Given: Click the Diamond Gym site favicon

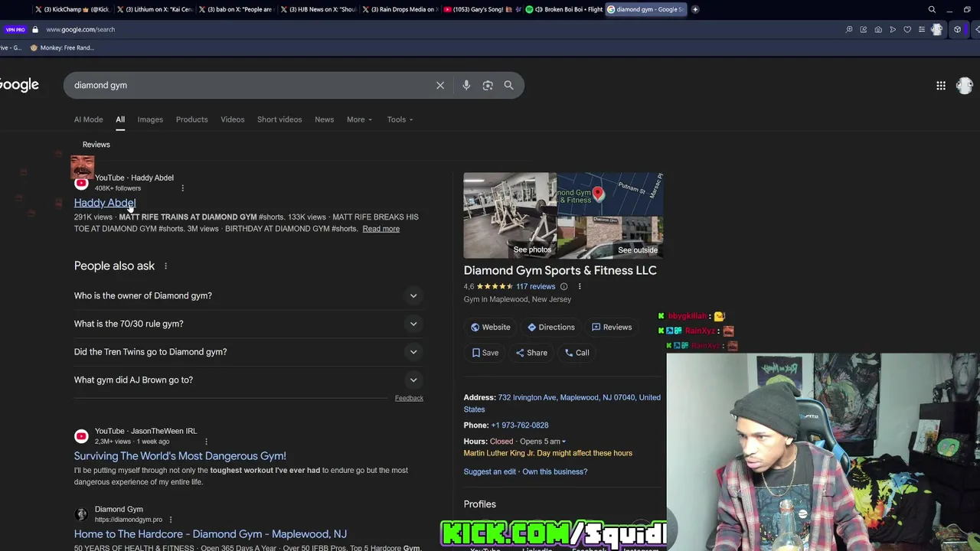Looking at the screenshot, I should (x=81, y=514).
